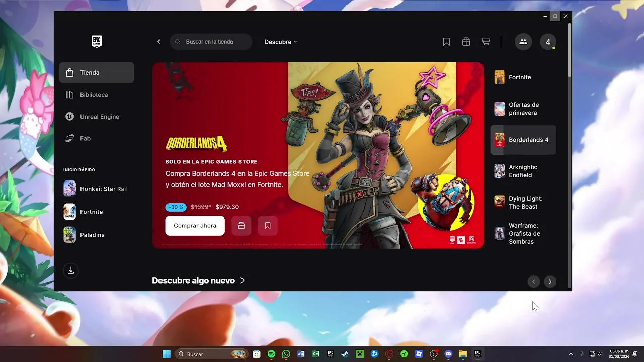The width and height of the screenshot is (644, 362).
Task: Open the Tienda section
Action: pos(97,73)
